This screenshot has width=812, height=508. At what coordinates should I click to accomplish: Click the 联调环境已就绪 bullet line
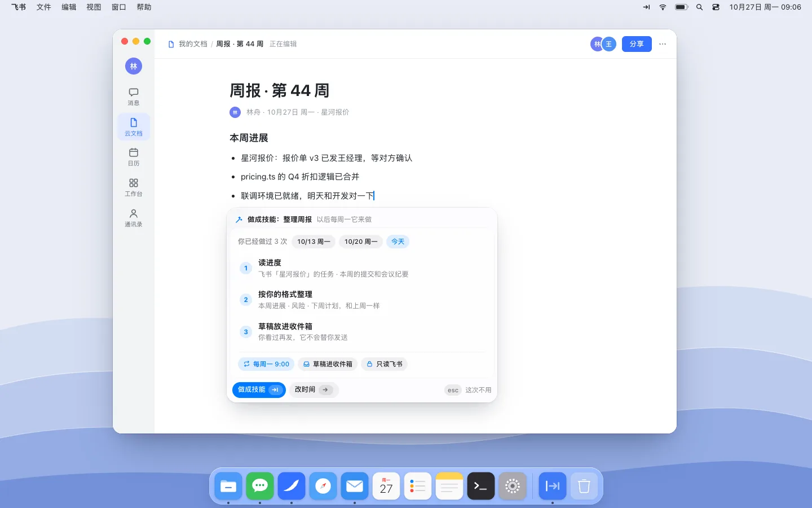(307, 196)
